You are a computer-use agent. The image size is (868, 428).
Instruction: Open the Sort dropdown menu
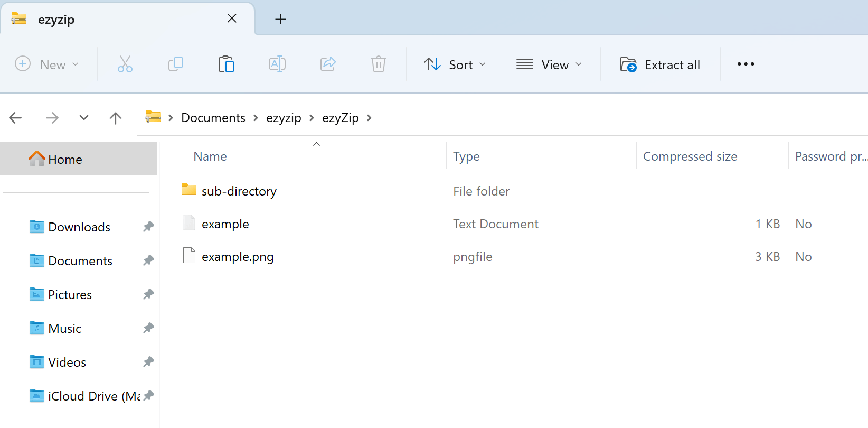pos(455,64)
